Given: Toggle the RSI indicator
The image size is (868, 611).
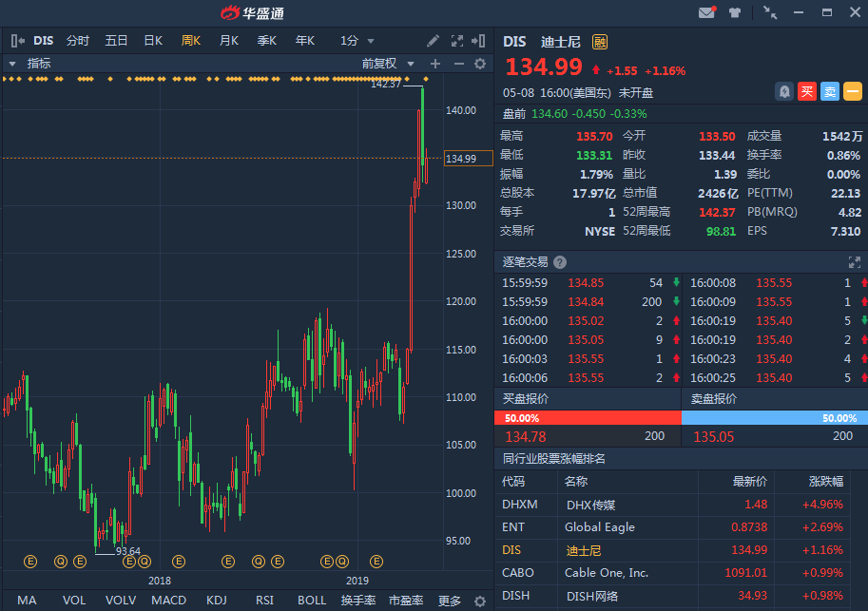Looking at the screenshot, I should [264, 601].
